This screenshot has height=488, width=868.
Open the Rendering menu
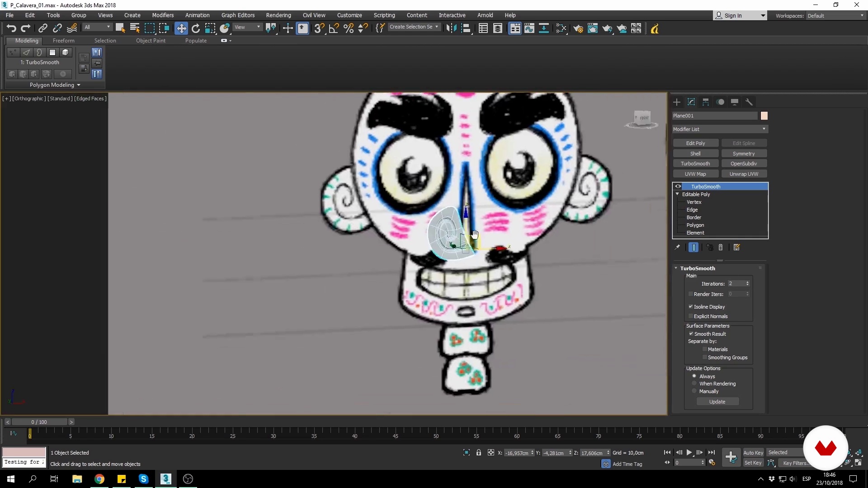(278, 15)
